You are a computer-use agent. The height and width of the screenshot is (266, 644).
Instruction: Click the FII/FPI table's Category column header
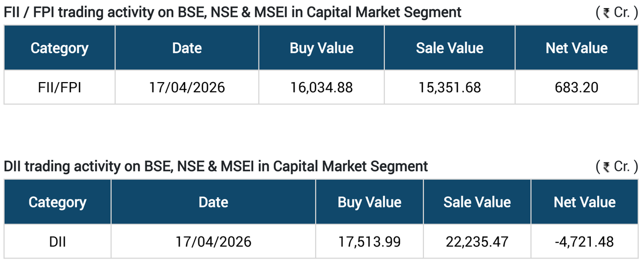pos(60,48)
